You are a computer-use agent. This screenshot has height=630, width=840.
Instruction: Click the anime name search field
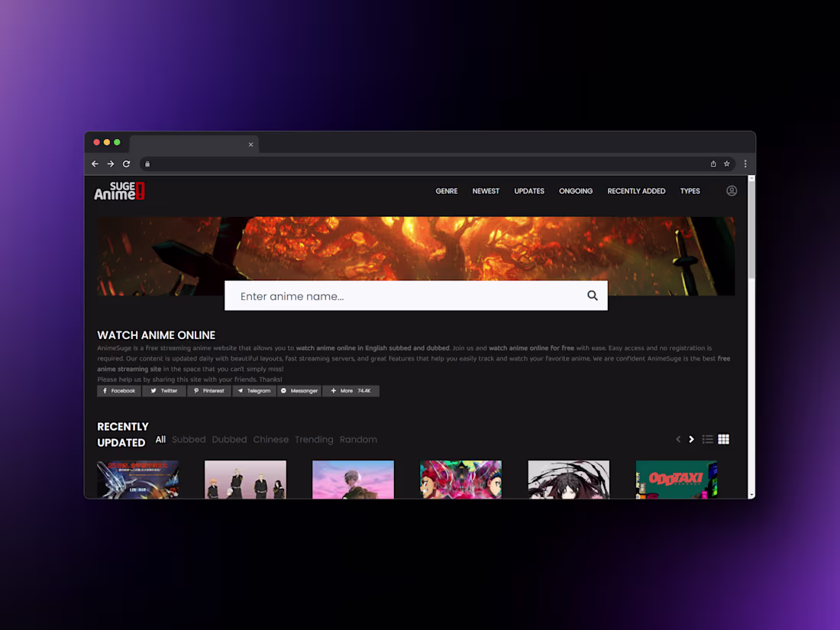point(382,296)
